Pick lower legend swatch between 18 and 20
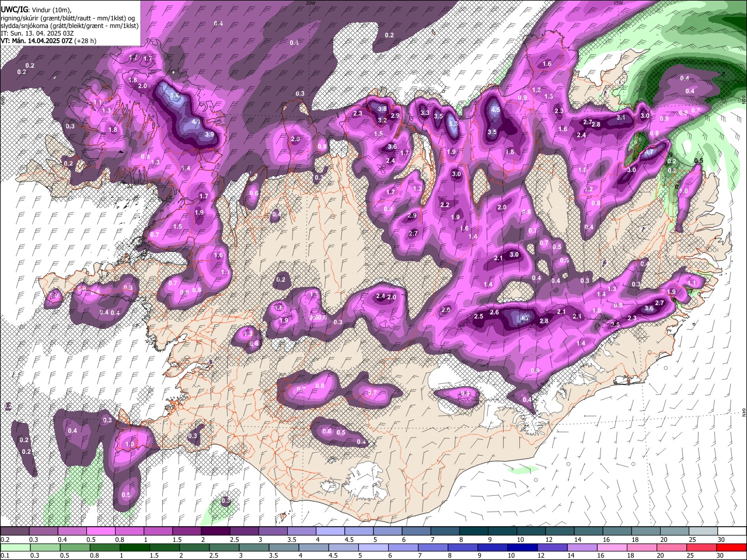 click(642, 547)
